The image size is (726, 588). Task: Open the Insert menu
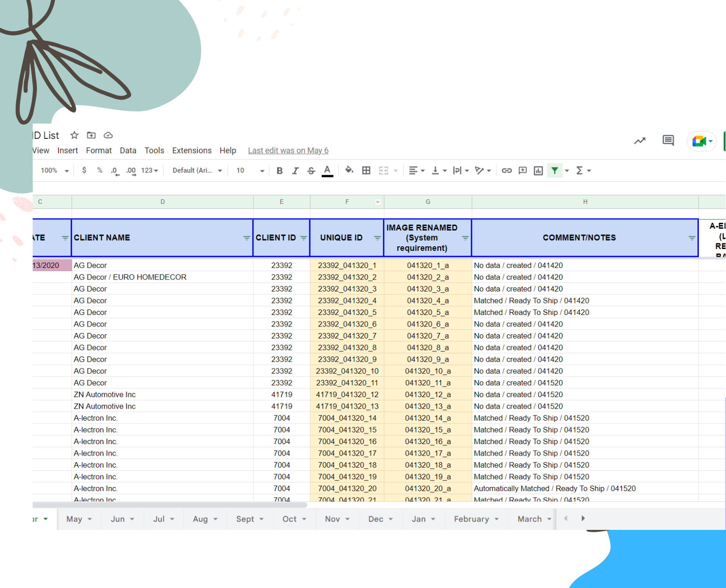pyautogui.click(x=68, y=150)
